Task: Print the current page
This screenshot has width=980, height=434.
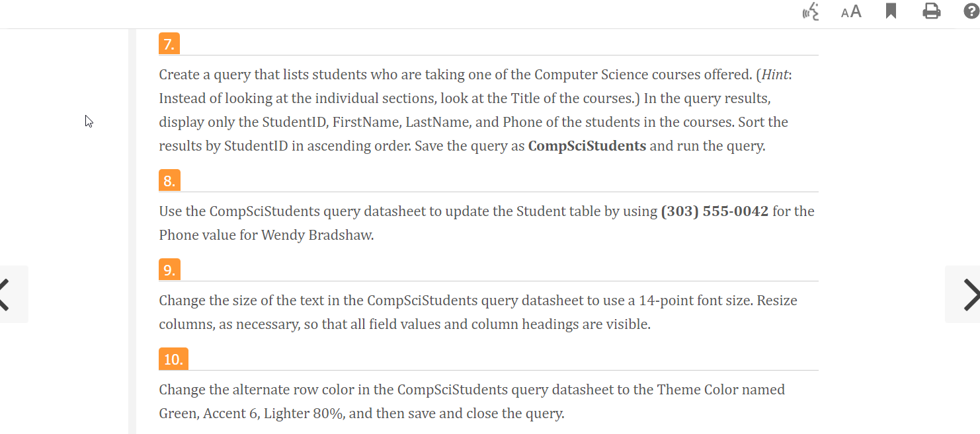Action: pos(932,11)
